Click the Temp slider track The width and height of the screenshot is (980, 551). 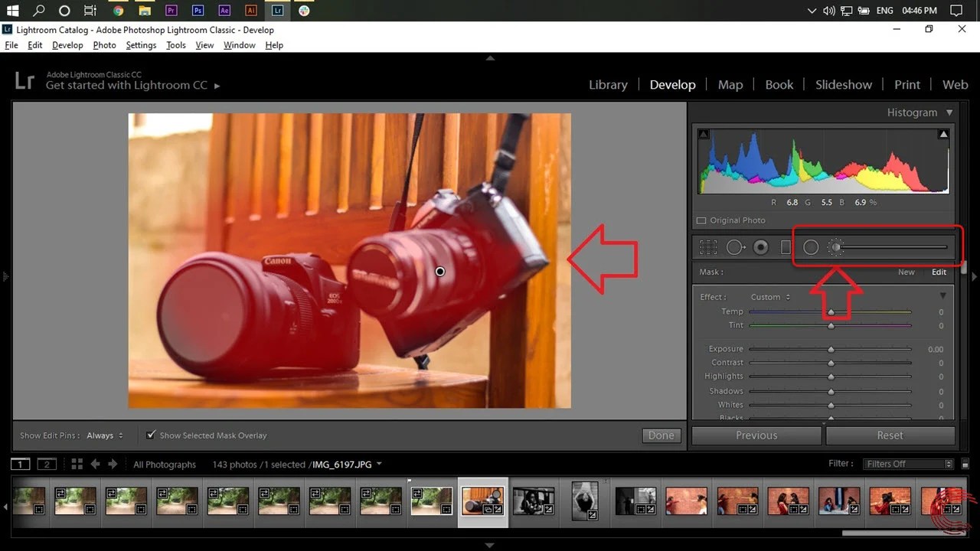click(x=830, y=312)
